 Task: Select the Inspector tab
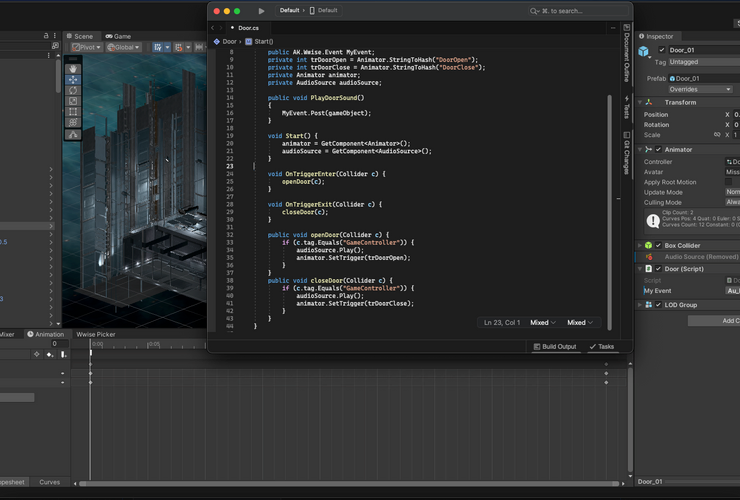[656, 36]
